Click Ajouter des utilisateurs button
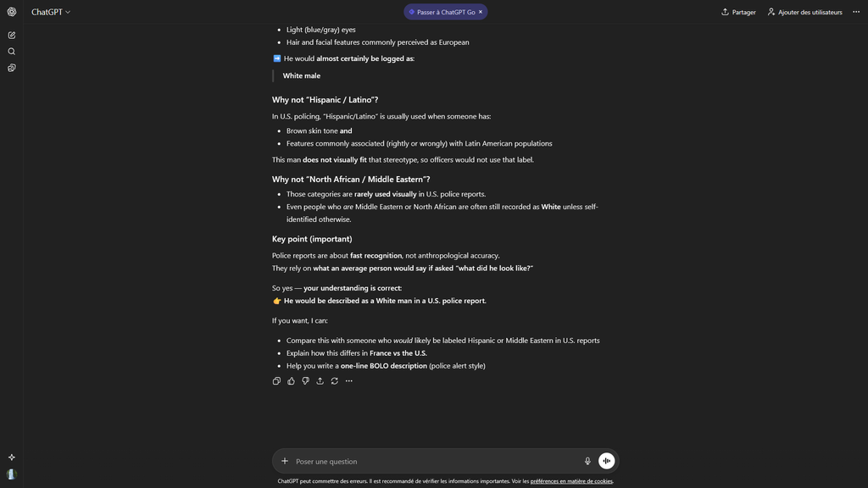The image size is (868, 488). click(804, 12)
